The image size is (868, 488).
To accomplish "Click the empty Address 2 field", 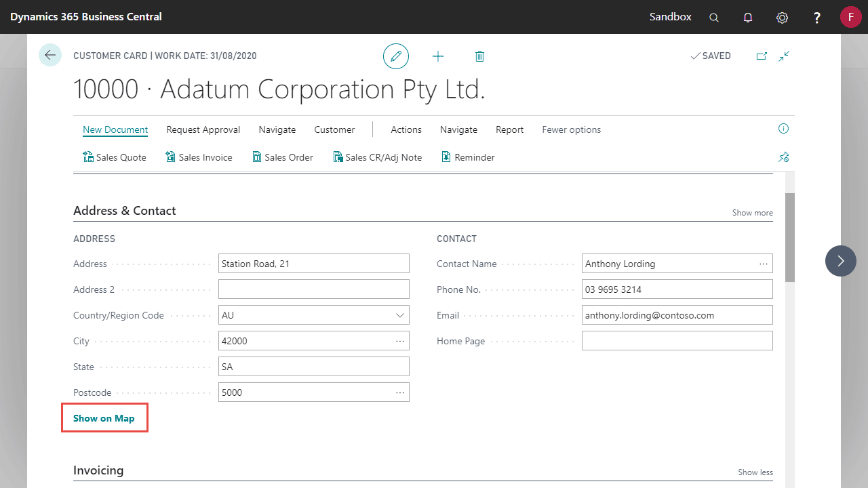I will (x=314, y=289).
